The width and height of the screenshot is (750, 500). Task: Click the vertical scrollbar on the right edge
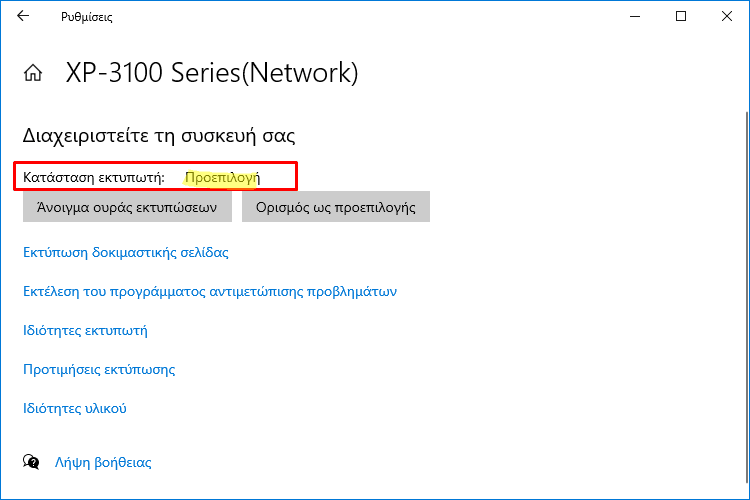747,297
